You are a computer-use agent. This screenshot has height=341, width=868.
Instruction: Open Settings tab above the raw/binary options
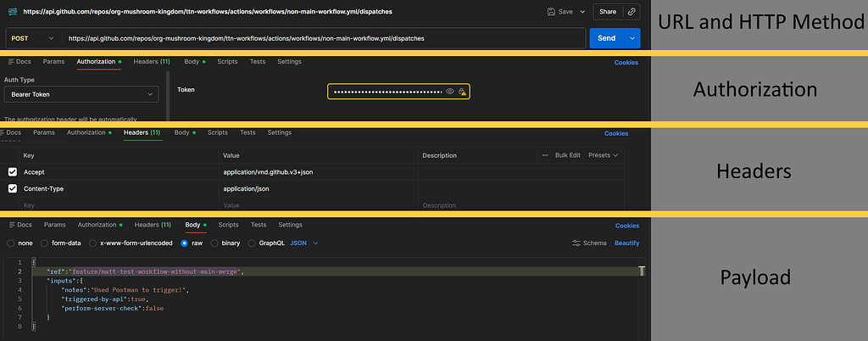pyautogui.click(x=290, y=225)
